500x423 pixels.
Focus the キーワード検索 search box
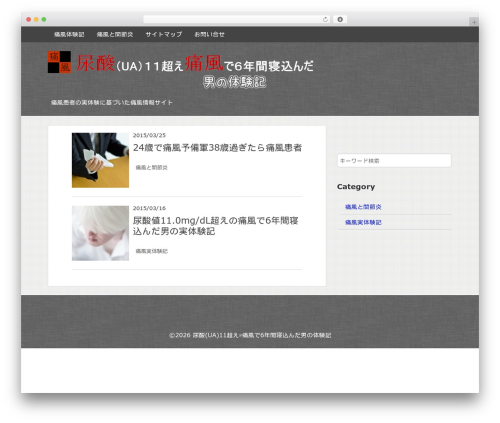[x=394, y=161]
